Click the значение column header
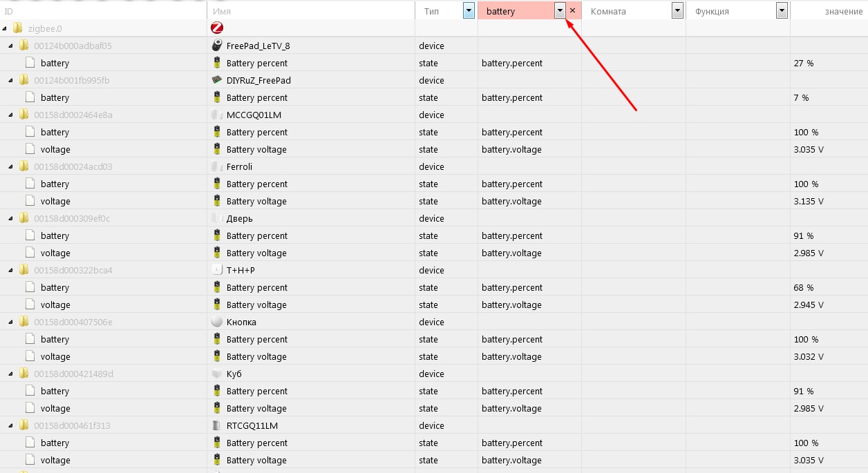This screenshot has height=473, width=868. point(844,12)
